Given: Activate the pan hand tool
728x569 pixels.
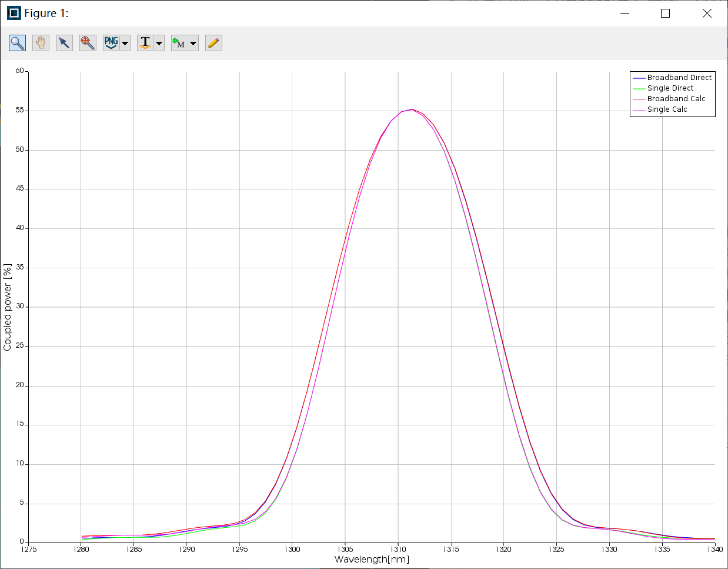Looking at the screenshot, I should (41, 43).
